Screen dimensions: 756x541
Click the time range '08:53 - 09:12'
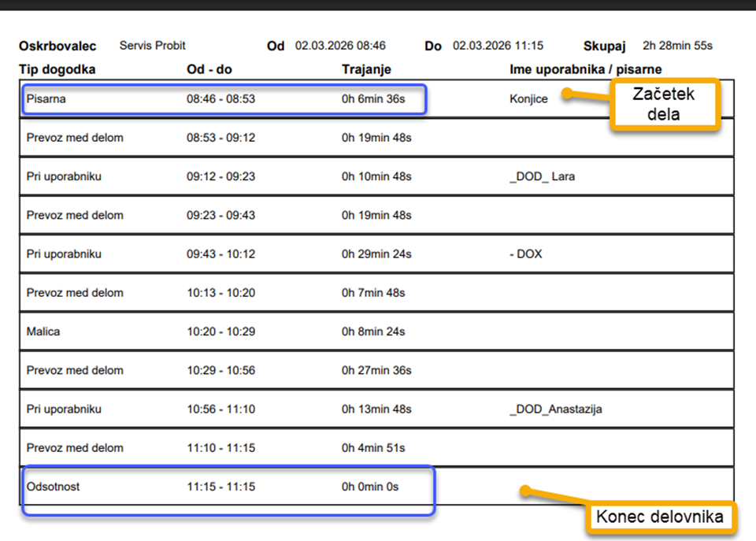[x=220, y=138]
